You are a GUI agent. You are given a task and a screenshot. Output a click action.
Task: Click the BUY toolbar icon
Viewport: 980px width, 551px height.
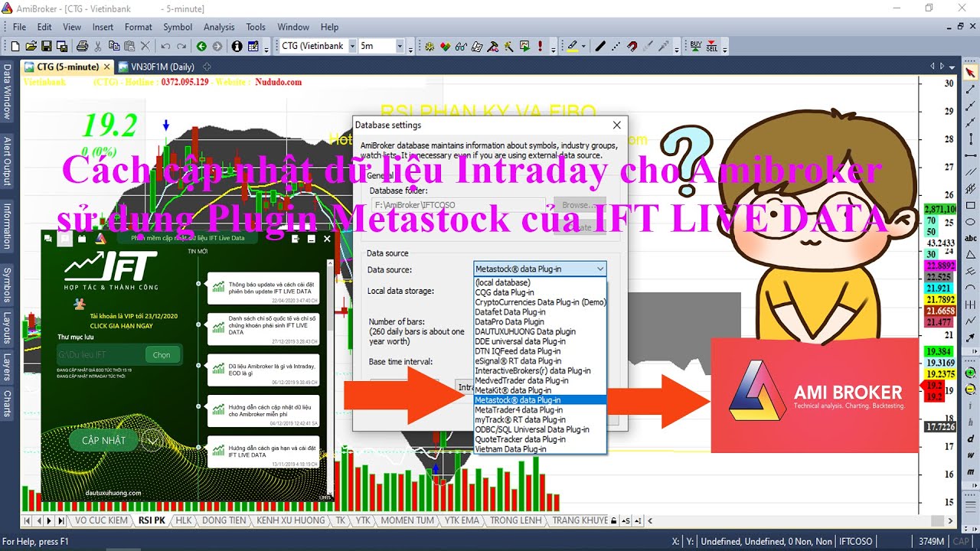click(696, 46)
